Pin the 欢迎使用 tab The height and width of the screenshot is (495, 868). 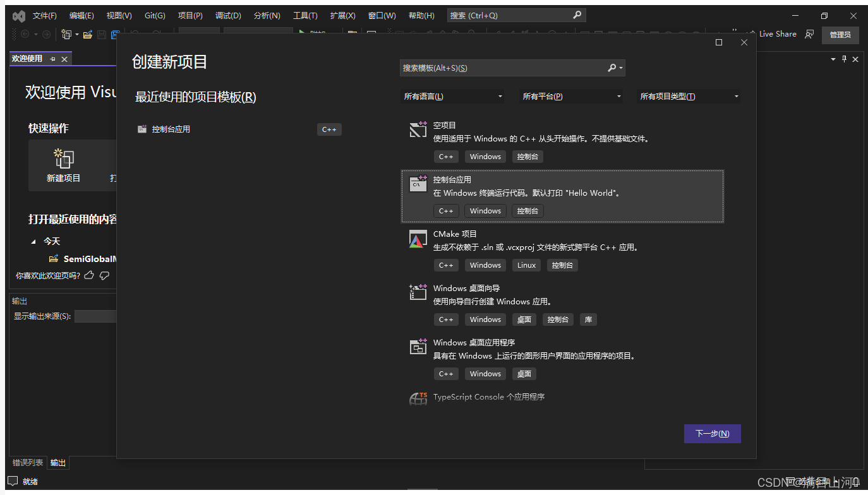[x=53, y=59]
